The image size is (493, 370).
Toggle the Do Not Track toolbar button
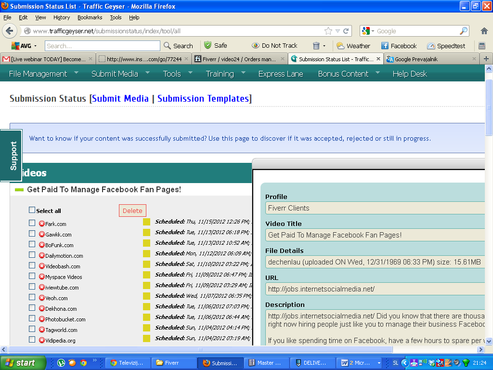coord(274,45)
